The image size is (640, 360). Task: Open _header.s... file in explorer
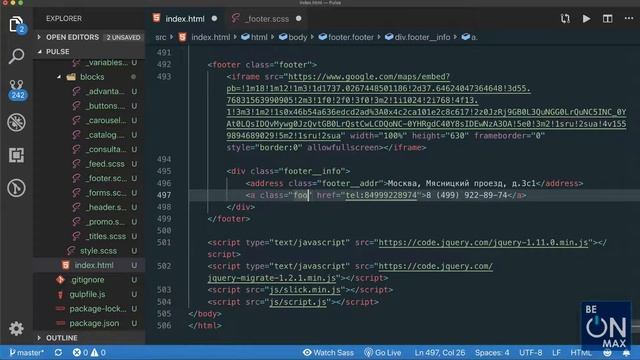click(x=106, y=207)
